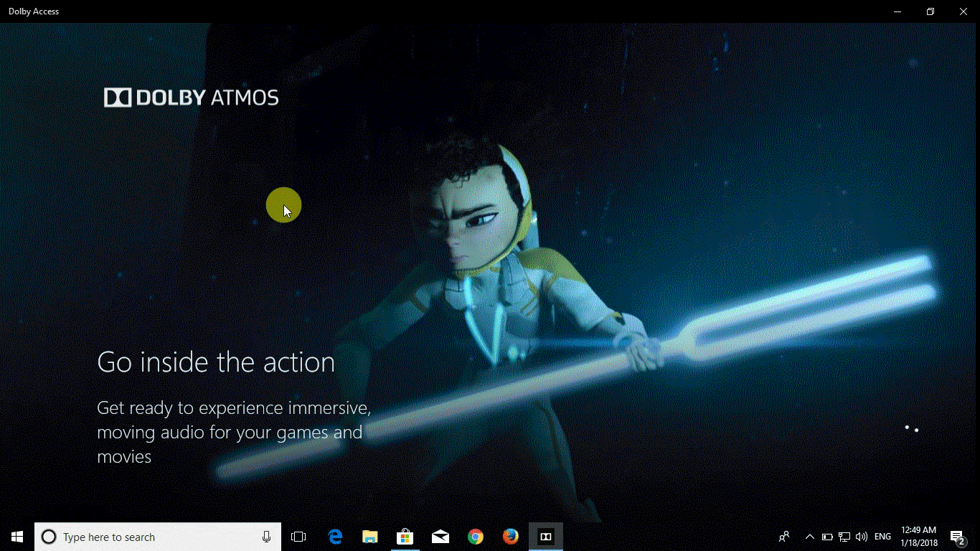Open the Mail app in taskbar

point(440,537)
